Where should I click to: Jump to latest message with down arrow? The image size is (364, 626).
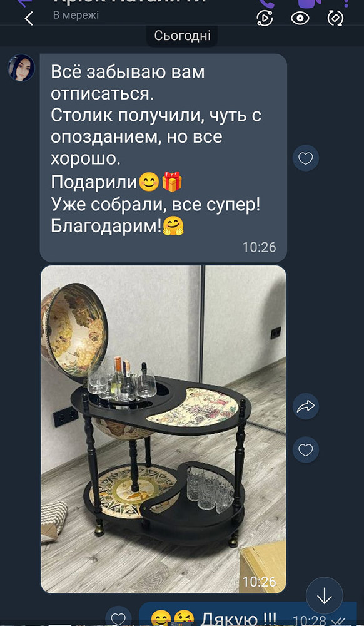click(325, 596)
